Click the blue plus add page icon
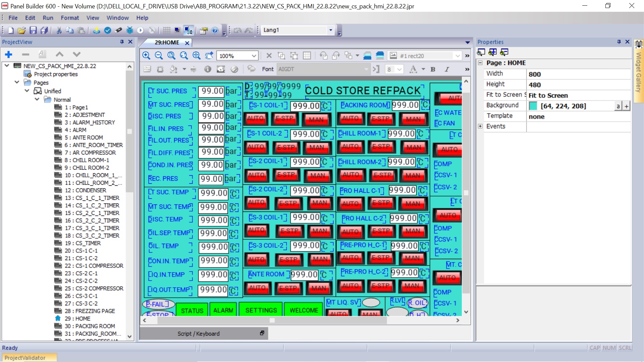 pos(9,54)
